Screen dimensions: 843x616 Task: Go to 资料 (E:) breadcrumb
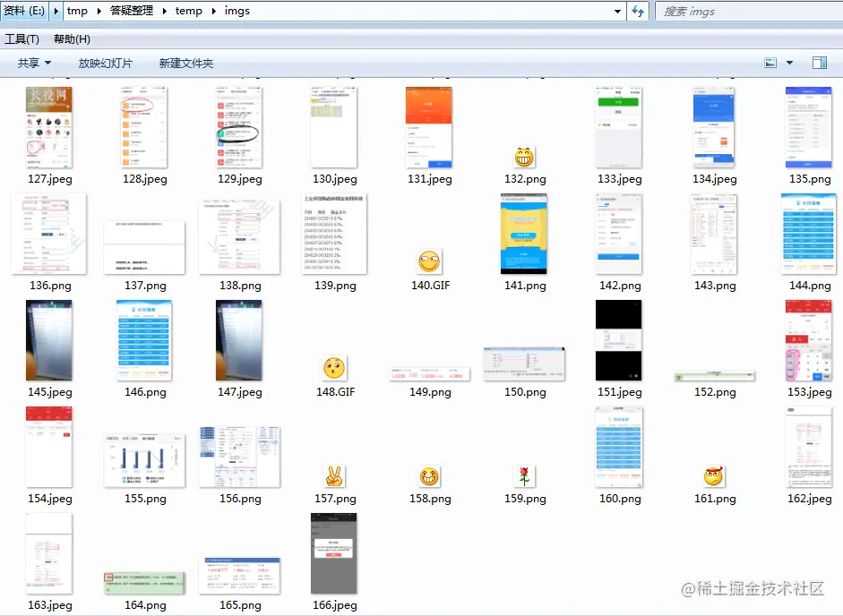point(24,11)
